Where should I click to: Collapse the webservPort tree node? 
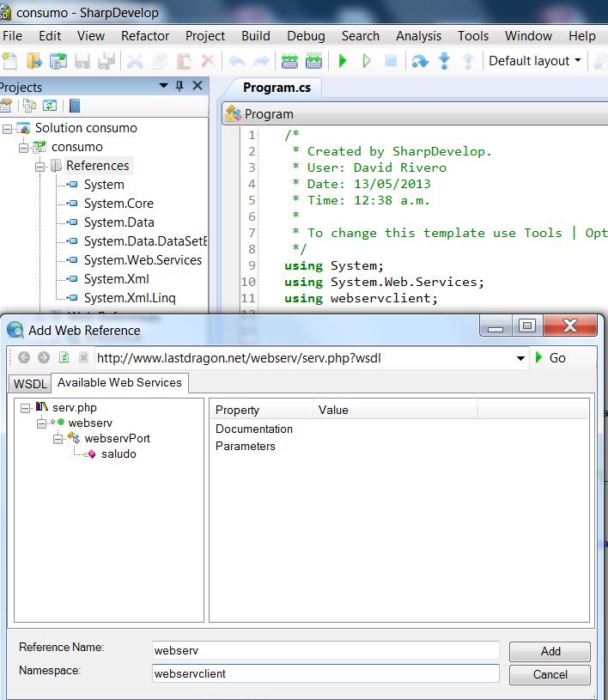pyautogui.click(x=58, y=438)
